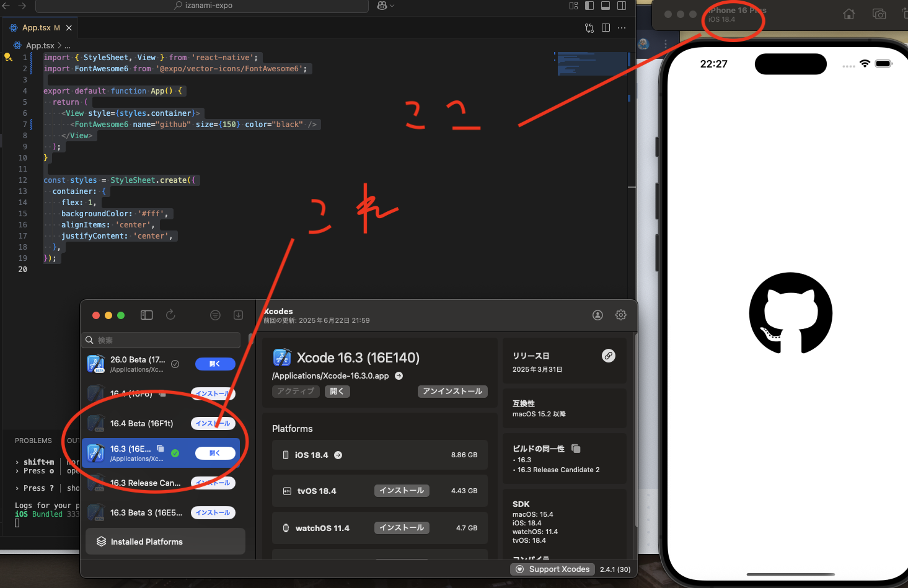The height and width of the screenshot is (588, 908).
Task: Install the watchOS 11.4 platform
Action: (x=402, y=528)
